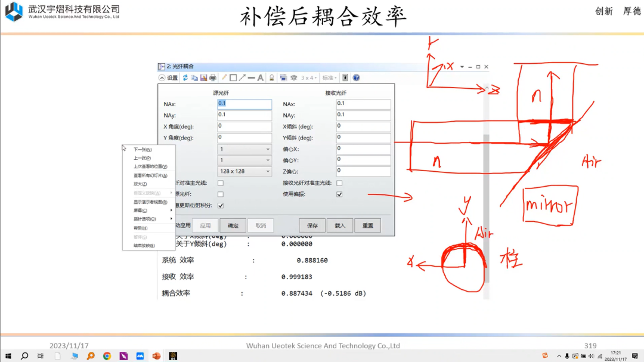Click the print window icon

click(x=212, y=78)
